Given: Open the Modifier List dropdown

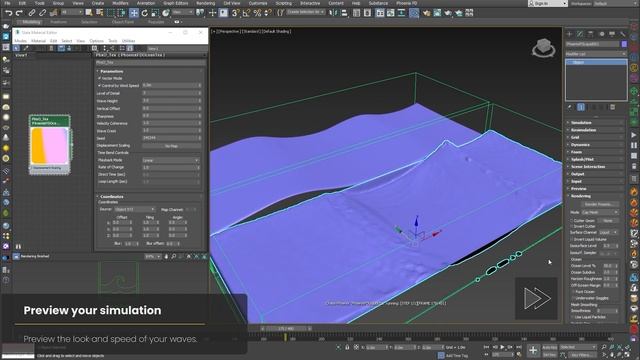Looking at the screenshot, I should point(596,54).
